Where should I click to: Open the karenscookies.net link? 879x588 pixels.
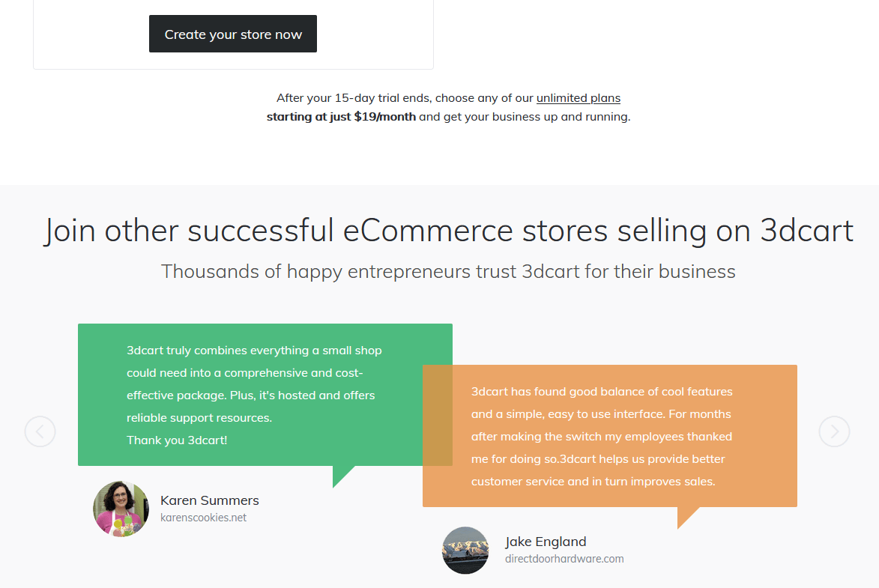[x=204, y=518]
